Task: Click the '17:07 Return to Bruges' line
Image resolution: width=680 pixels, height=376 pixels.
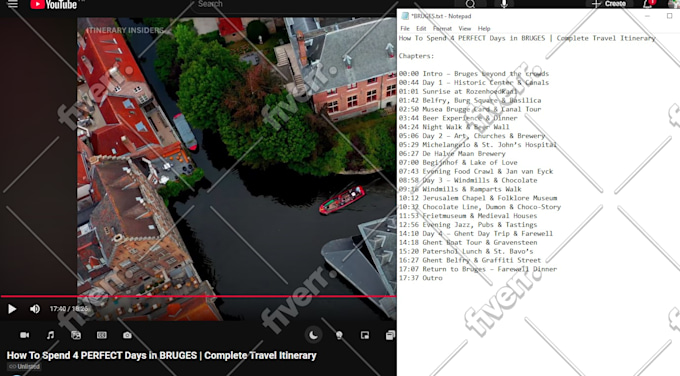Action: click(478, 269)
